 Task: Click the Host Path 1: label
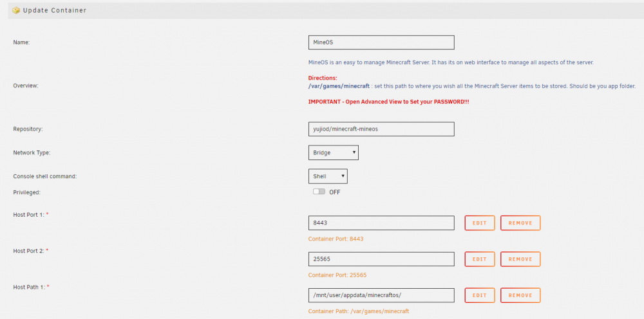(x=31, y=287)
